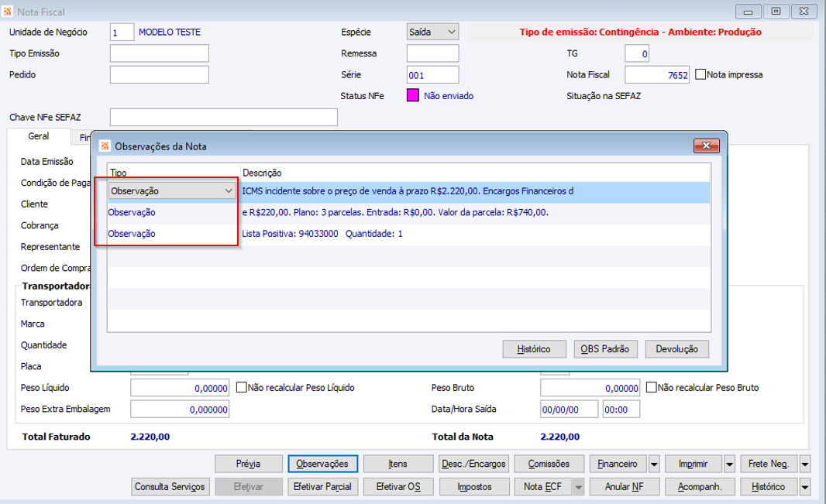Viewport: 826px width, 504px height.
Task: Focus the Série field showing 001
Action: coord(432,74)
